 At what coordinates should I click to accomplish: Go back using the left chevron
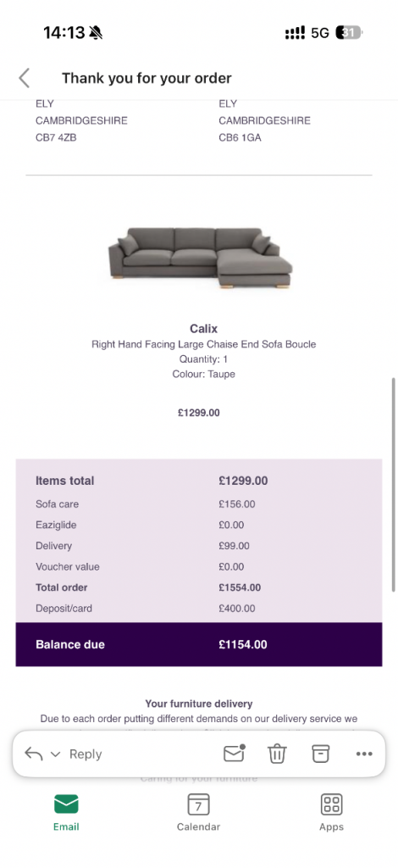tap(25, 78)
